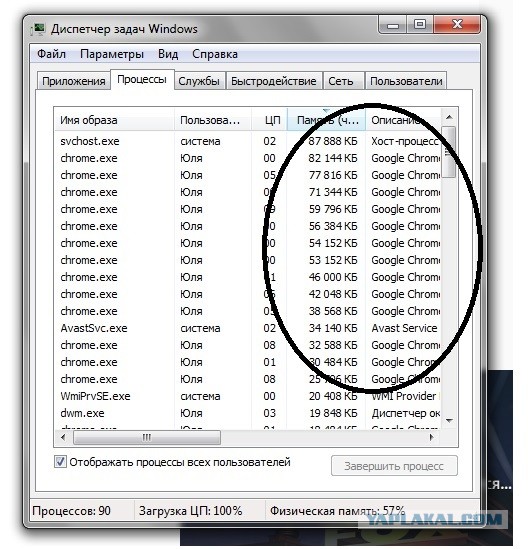The height and width of the screenshot is (549, 528).
Task: Select the dwm.exe process row
Action: [x=248, y=413]
